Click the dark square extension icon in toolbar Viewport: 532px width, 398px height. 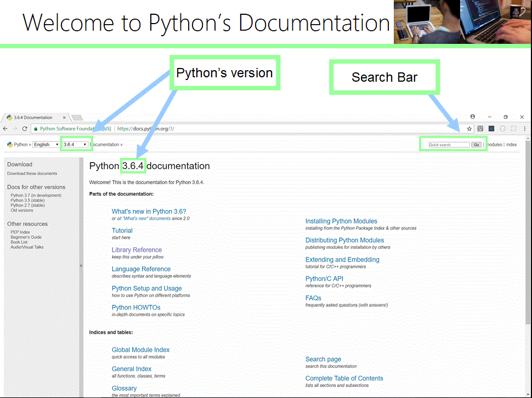click(x=491, y=128)
